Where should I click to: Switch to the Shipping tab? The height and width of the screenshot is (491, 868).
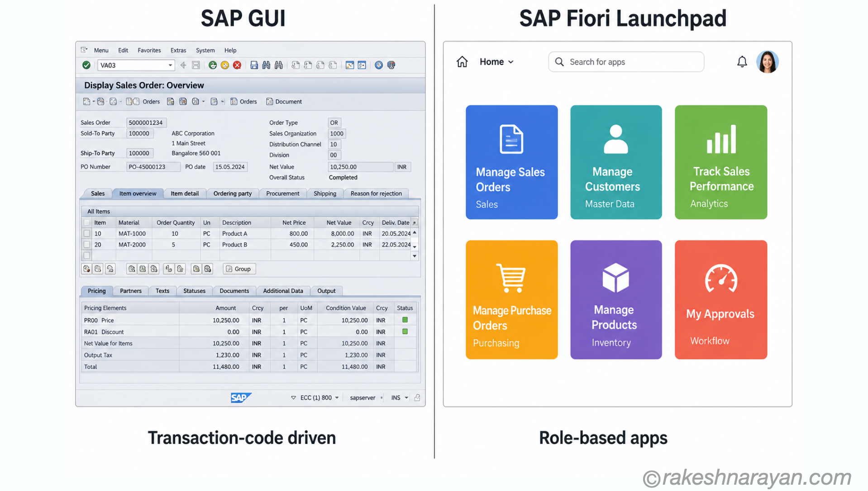[325, 193]
